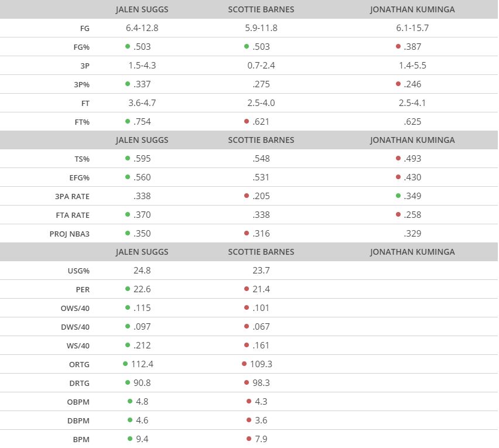Image resolution: width=499 pixels, height=448 pixels.
Task: Click Barnes' 0.7-2.4 three-point value
Action: click(x=261, y=66)
